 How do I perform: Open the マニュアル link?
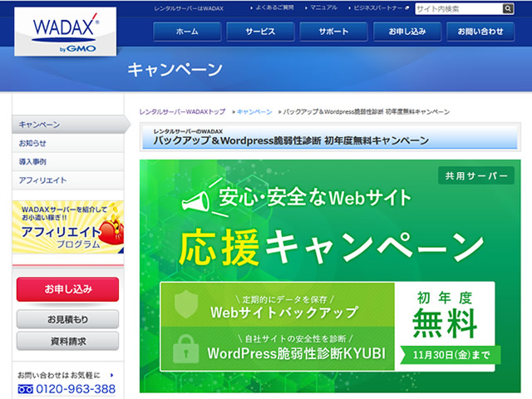tap(322, 7)
